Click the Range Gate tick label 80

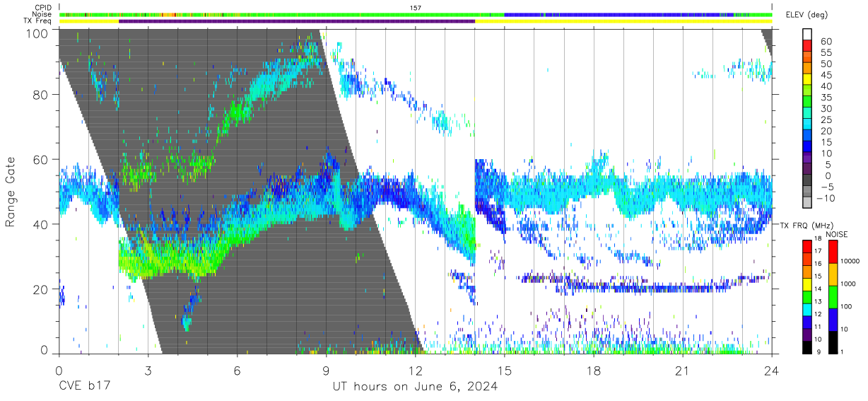click(41, 94)
